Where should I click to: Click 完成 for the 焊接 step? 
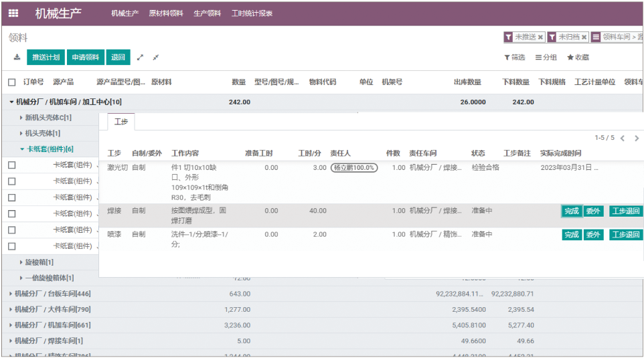tap(571, 211)
